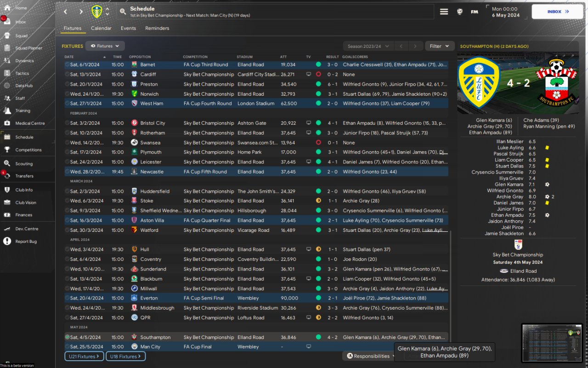Image resolution: width=588 pixels, height=368 pixels.
Task: Open the Squad Planner
Action: (x=28, y=48)
